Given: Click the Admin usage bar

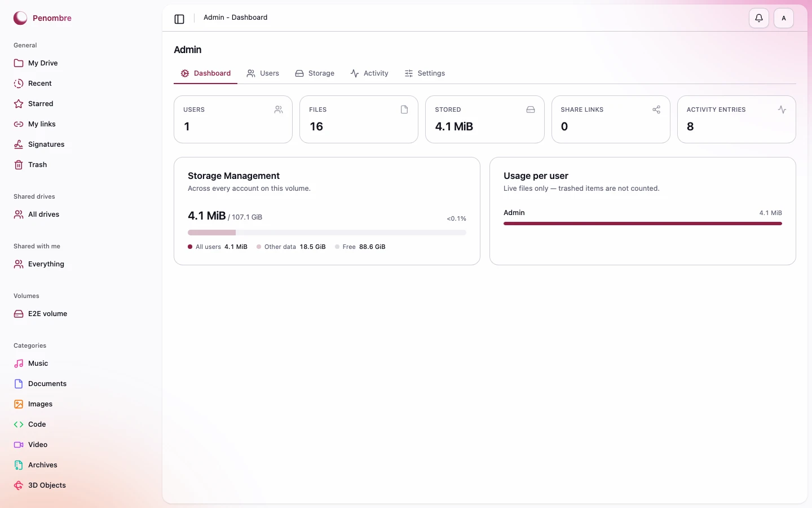Looking at the screenshot, I should tap(643, 224).
